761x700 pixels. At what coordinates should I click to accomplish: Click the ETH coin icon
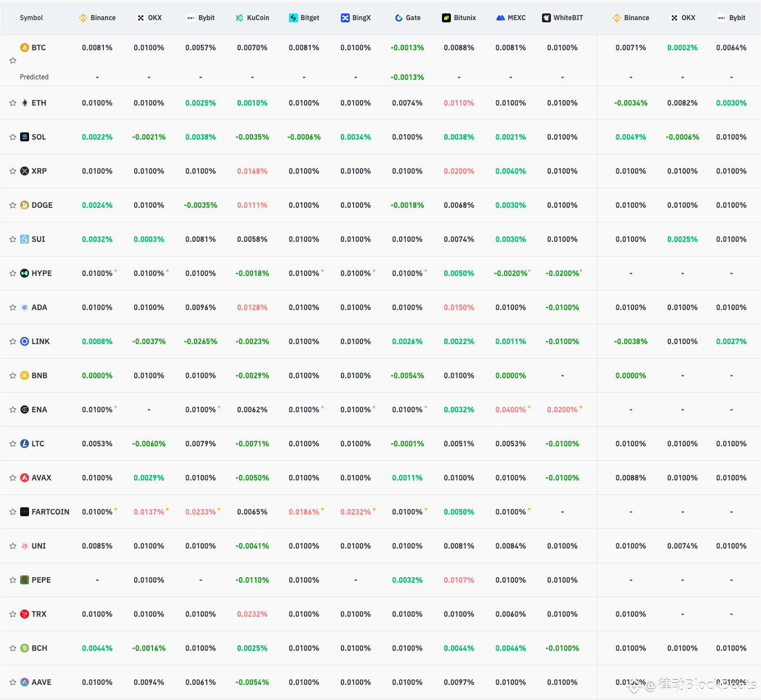(25, 103)
